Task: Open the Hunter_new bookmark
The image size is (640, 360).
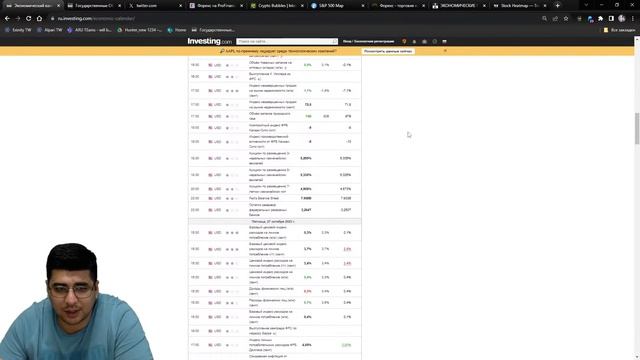Action: coord(140,30)
